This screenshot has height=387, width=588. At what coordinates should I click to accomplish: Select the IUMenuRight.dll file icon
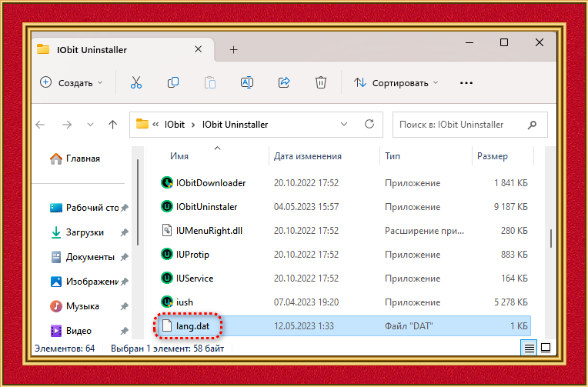coord(166,230)
